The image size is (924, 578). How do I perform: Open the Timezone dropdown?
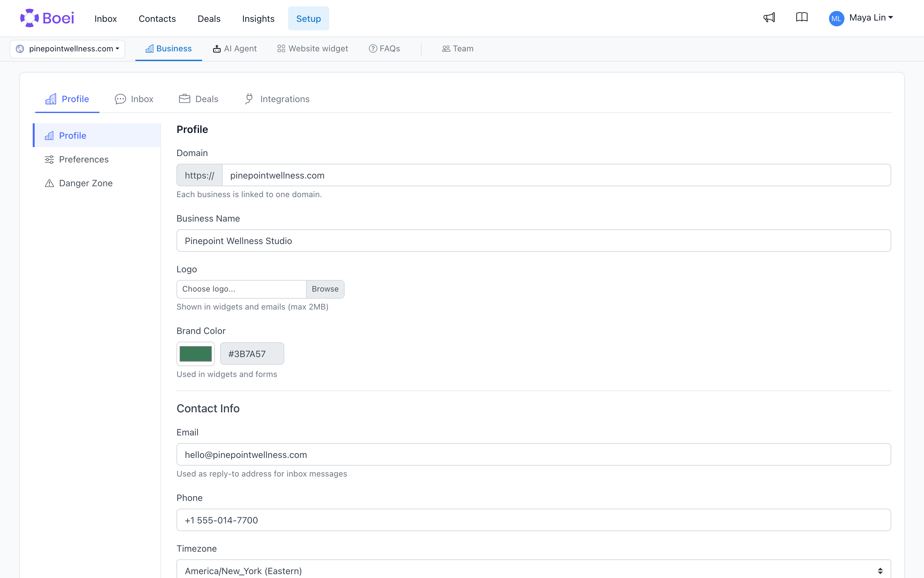coord(534,570)
